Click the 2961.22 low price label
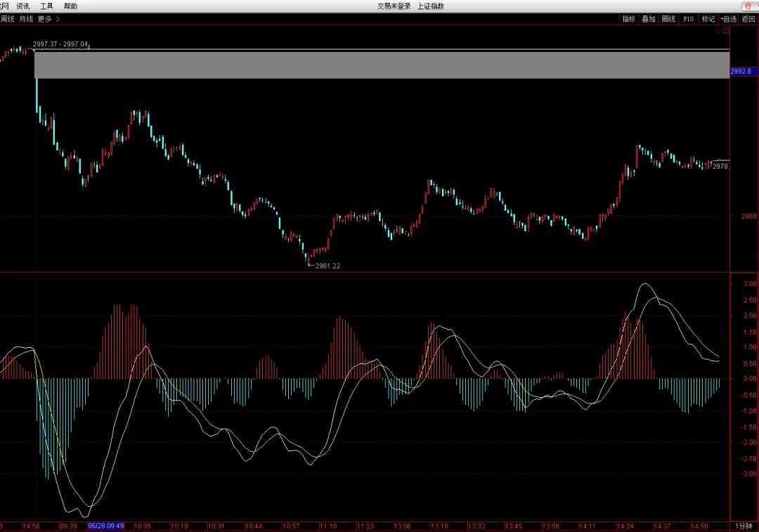 pos(327,266)
